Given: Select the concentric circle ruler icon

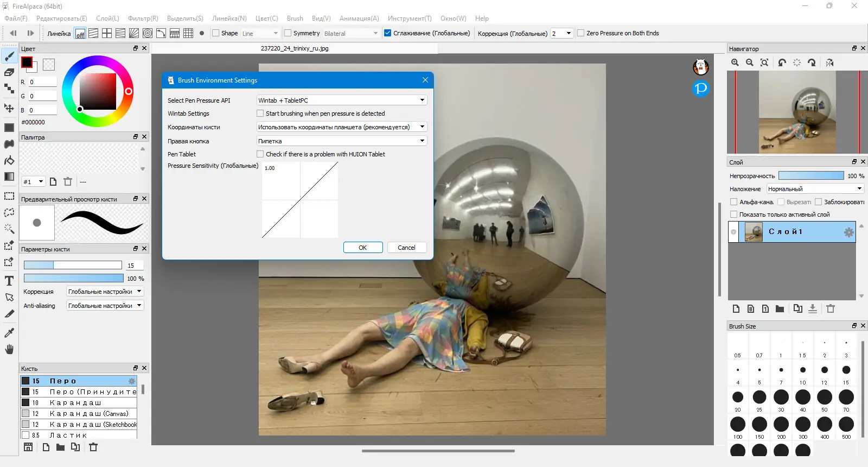Looking at the screenshot, I should tap(147, 33).
